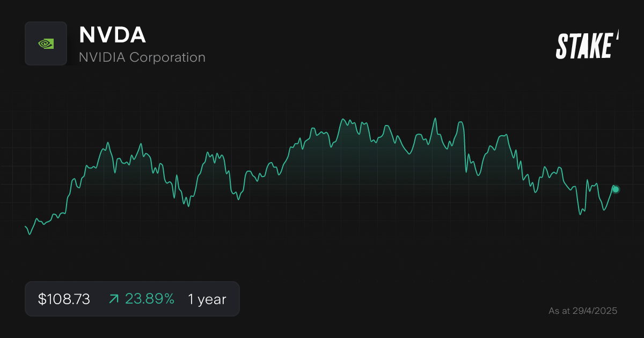Image resolution: width=644 pixels, height=338 pixels.
Task: Expand the stats badge at bottom left
Action: [x=132, y=299]
